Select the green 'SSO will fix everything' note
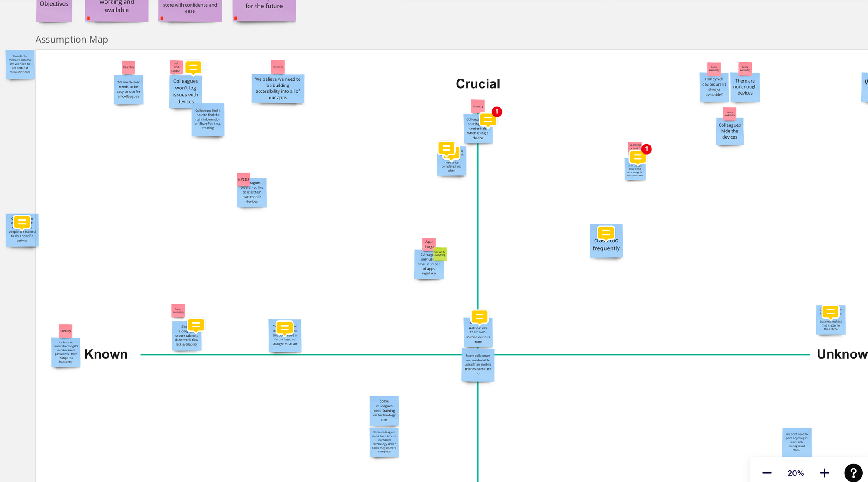The image size is (868, 482). pos(440,254)
